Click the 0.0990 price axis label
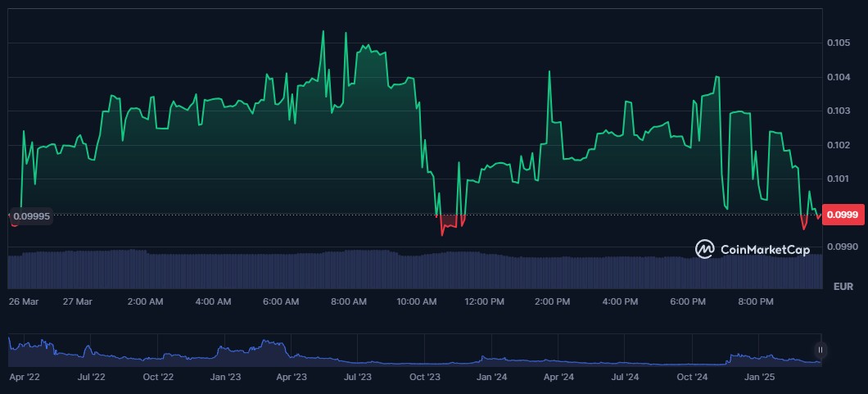 (840, 247)
